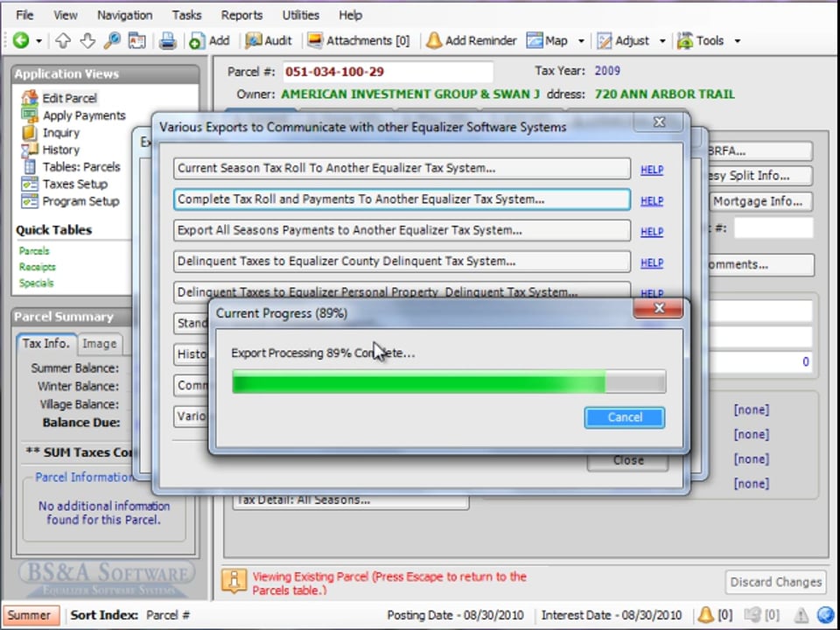Click the Tools toolbar button

[x=700, y=41]
